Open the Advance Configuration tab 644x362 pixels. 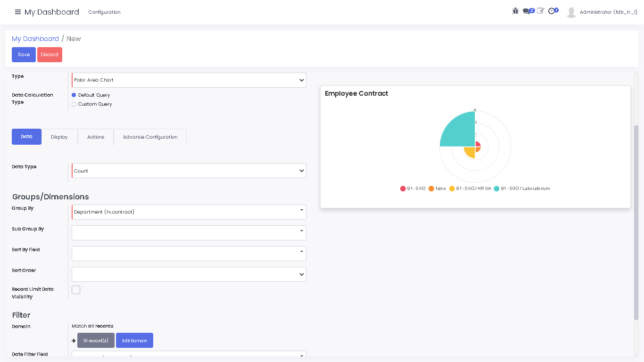click(x=150, y=137)
